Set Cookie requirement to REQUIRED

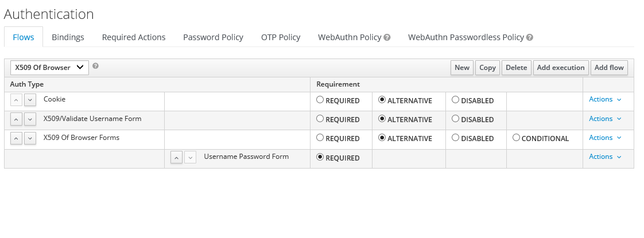point(320,100)
